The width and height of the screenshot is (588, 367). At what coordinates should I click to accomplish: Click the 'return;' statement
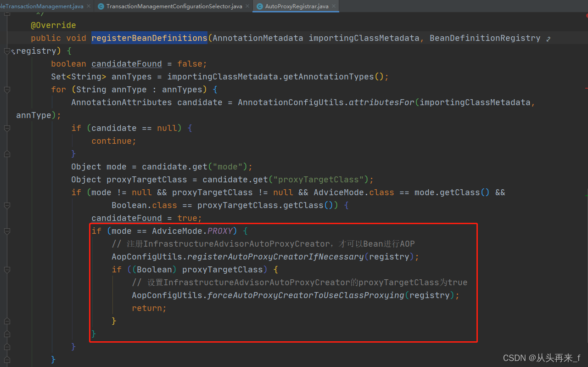coord(149,308)
